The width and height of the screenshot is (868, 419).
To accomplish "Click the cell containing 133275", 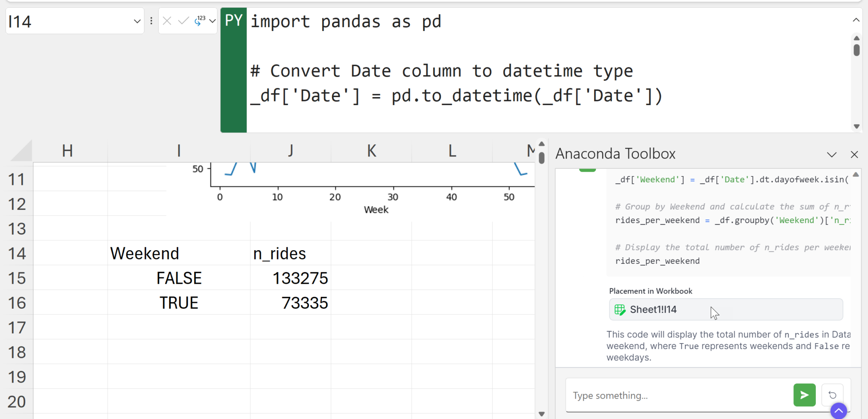I will (291, 278).
